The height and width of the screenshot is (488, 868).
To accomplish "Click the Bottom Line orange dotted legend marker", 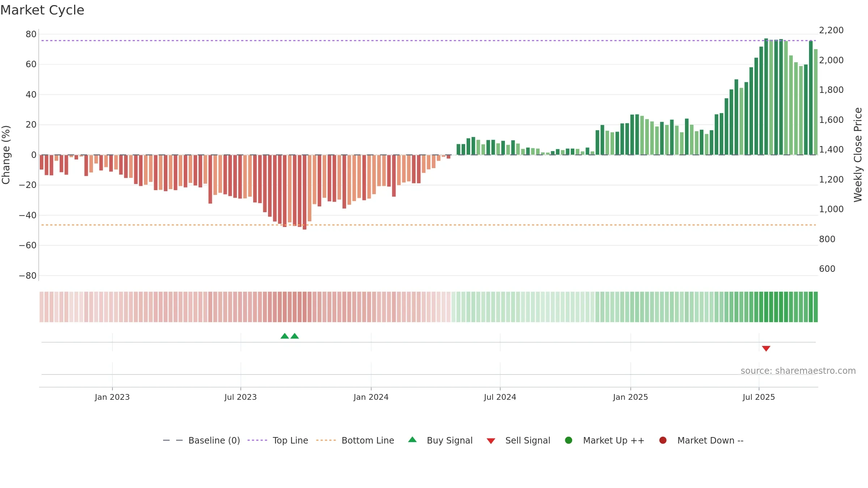I will [326, 440].
